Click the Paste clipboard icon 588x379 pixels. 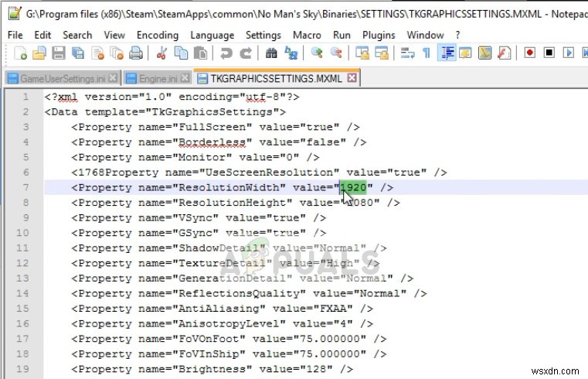tap(201, 53)
